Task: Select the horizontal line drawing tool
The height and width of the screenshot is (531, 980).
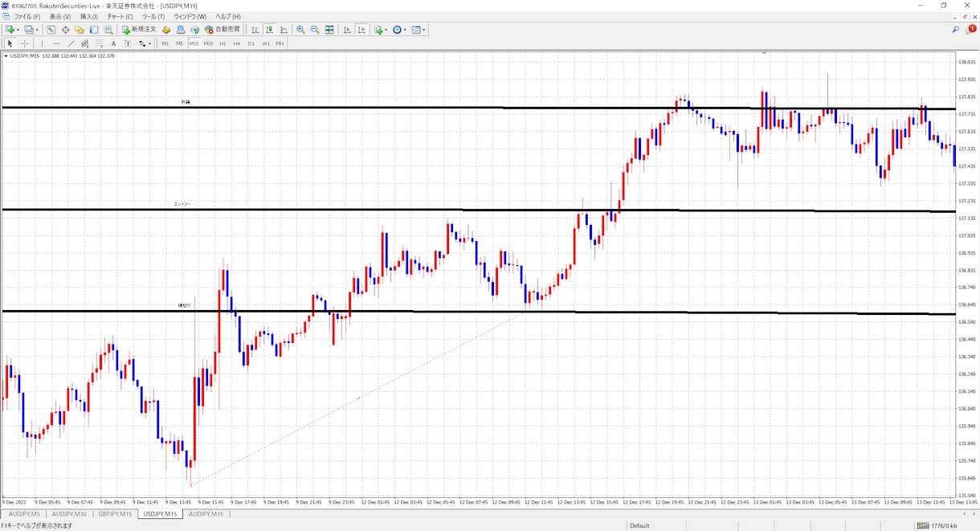Action: pyautogui.click(x=56, y=43)
